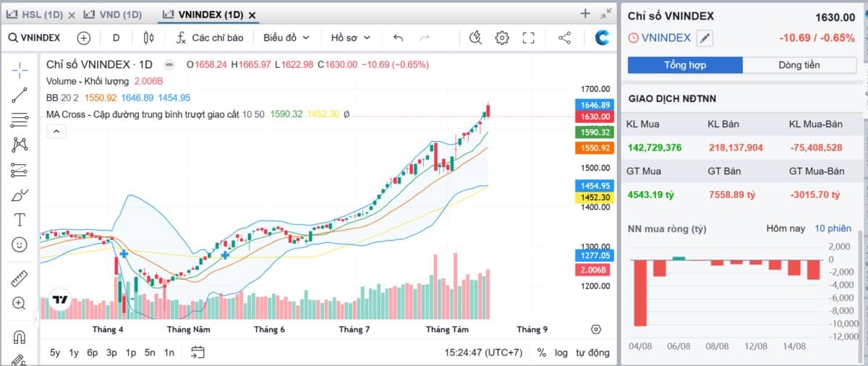
Task: Activate the zoom in tool
Action: [x=20, y=303]
